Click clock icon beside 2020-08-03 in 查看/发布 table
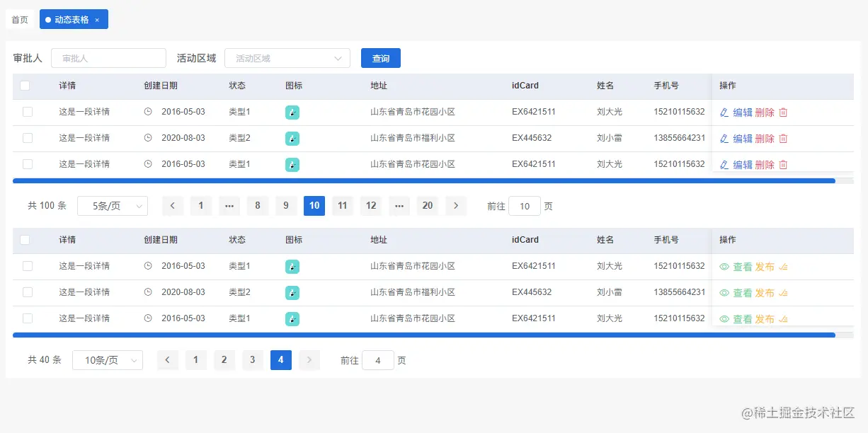 (148, 292)
